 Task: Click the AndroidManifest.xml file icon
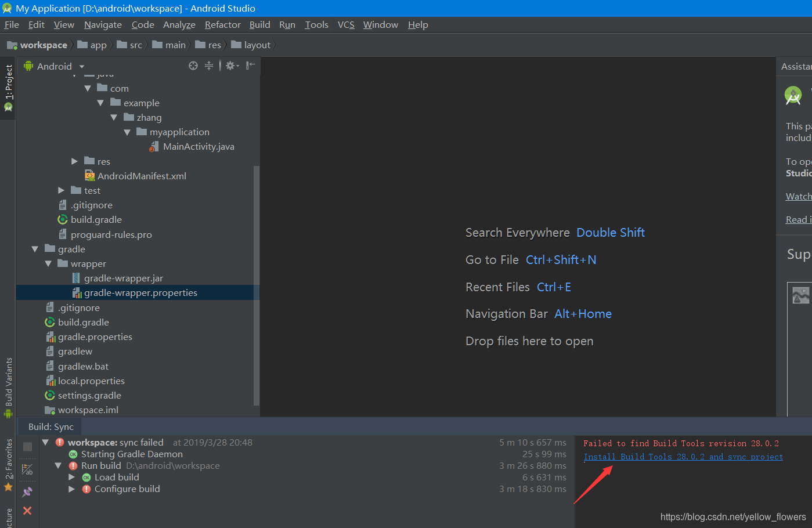point(89,176)
